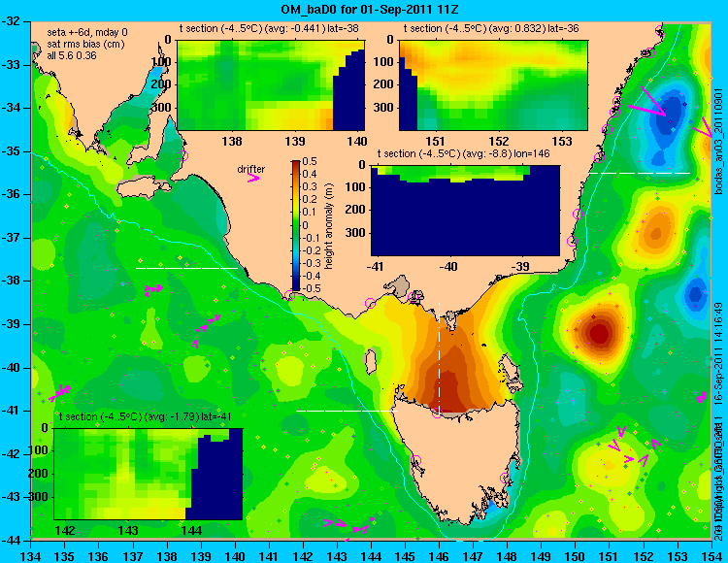This screenshot has height=563, width=728.
Task: Click the '143' tick of the lat=-41 inset
Action: pyautogui.click(x=128, y=531)
